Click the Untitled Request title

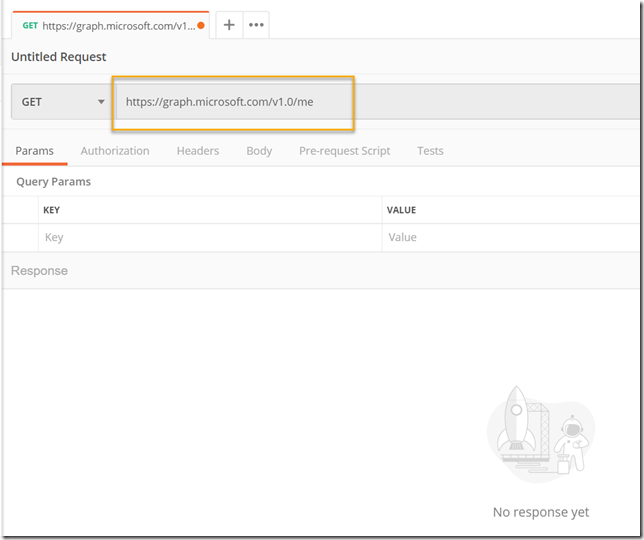click(x=59, y=57)
